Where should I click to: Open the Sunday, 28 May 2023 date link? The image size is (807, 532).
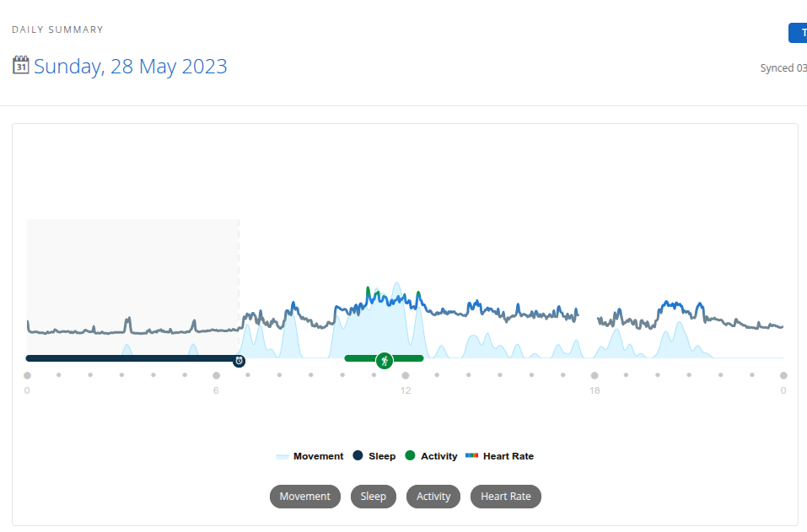click(x=130, y=67)
